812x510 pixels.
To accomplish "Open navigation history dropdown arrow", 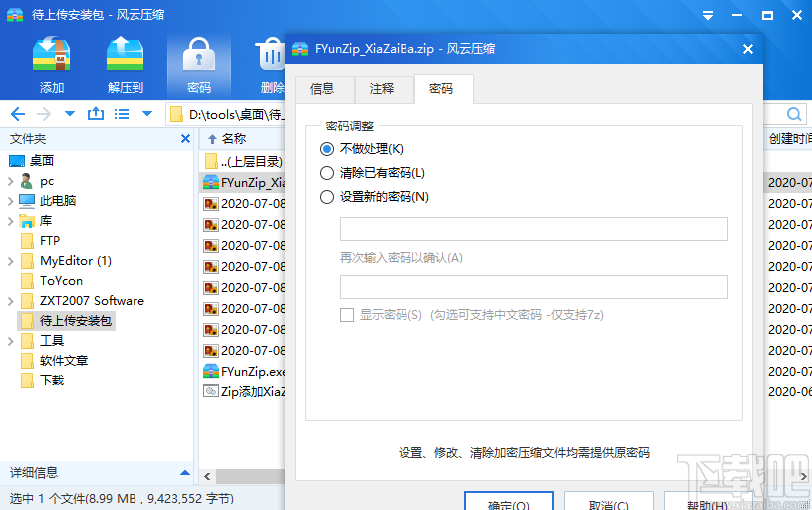I will point(70,114).
